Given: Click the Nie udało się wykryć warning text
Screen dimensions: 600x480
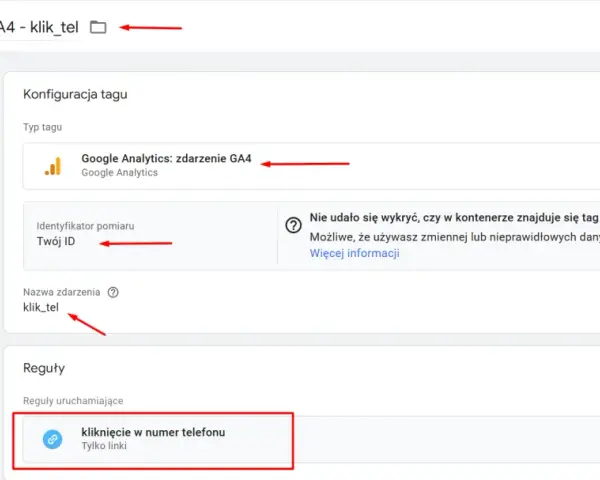Looking at the screenshot, I should tap(455, 217).
